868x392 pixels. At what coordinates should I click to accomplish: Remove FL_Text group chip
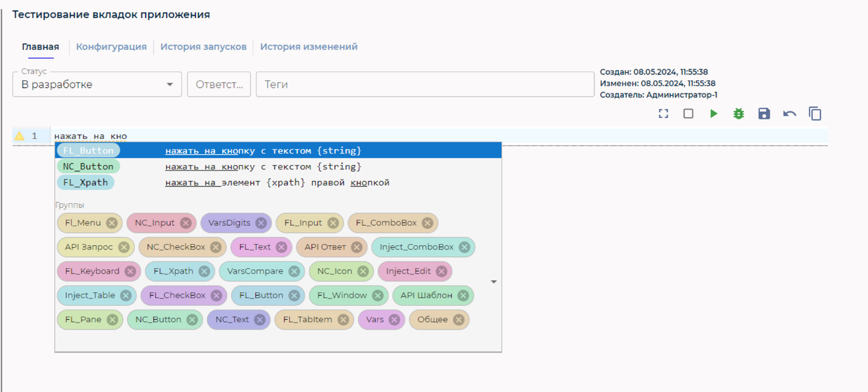[x=281, y=247]
